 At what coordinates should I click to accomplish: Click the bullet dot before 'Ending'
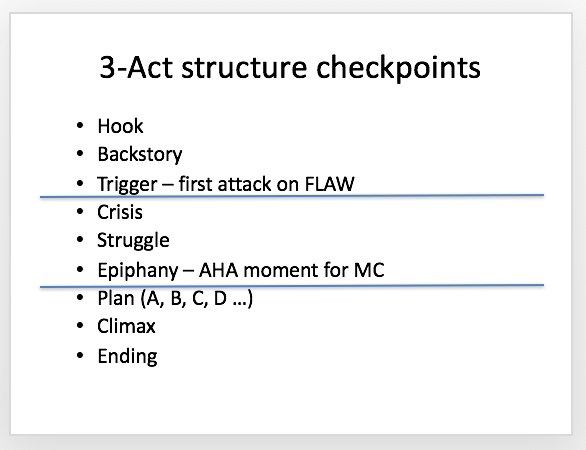(x=80, y=355)
